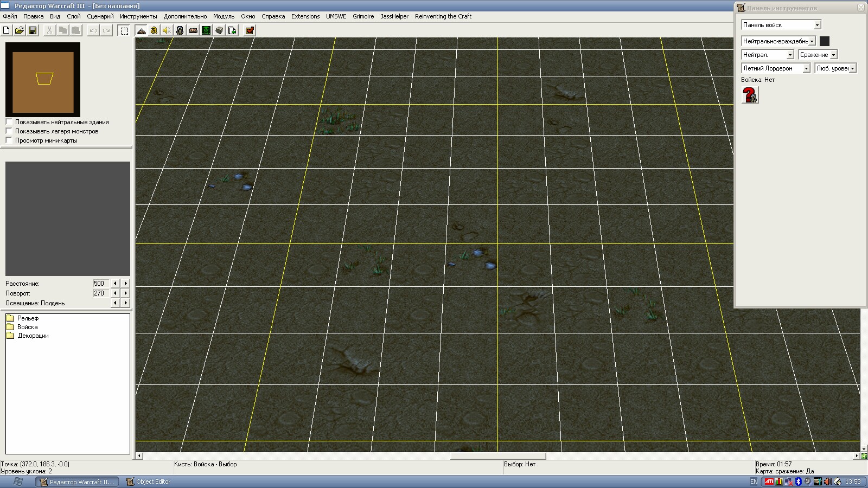
Task: Open the Sound Editor speaker icon
Action: click(167, 30)
